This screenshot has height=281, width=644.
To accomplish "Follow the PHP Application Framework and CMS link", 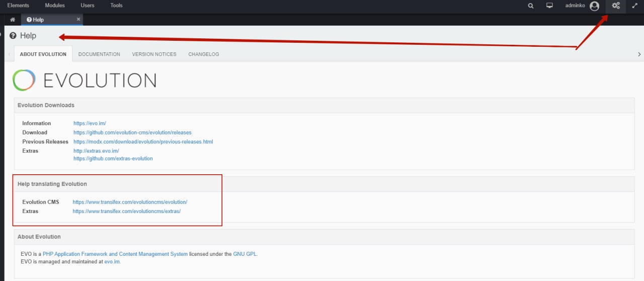I will [115, 254].
